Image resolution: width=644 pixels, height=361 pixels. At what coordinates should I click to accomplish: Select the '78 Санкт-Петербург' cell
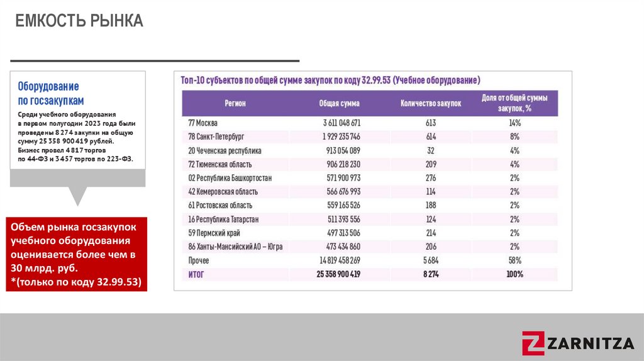click(216, 136)
